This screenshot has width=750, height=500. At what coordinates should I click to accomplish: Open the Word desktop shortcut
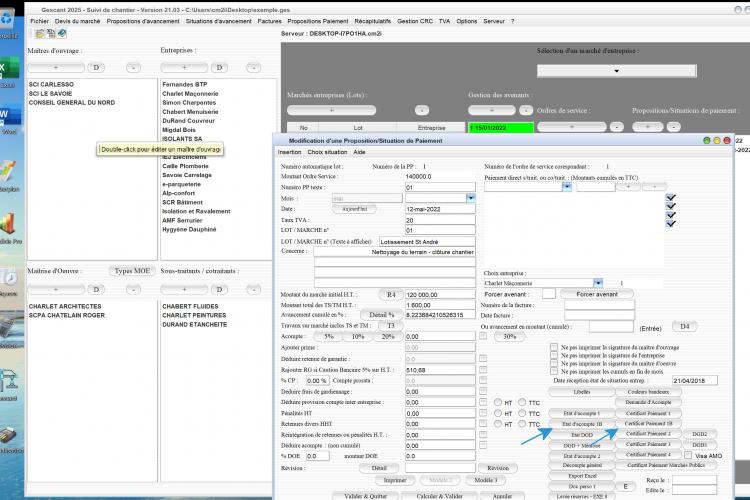[9, 119]
